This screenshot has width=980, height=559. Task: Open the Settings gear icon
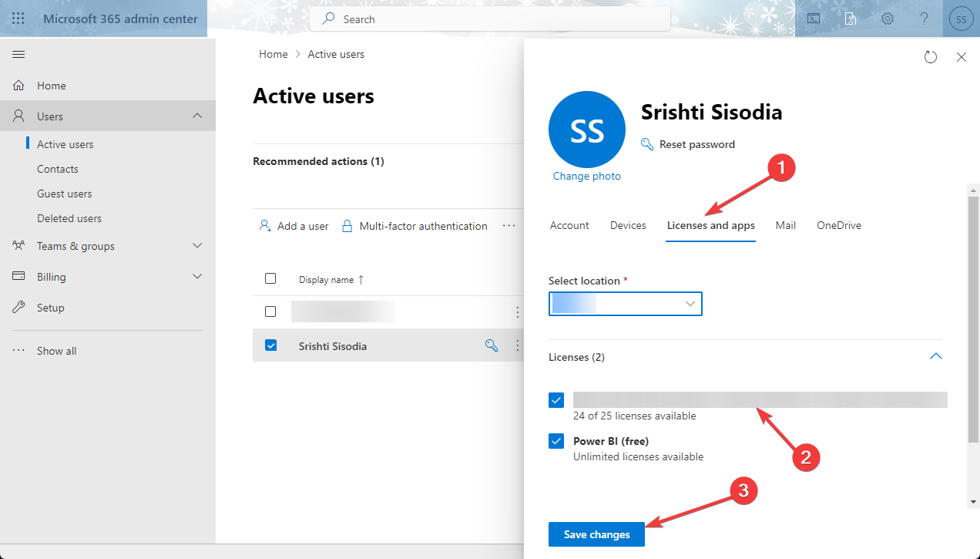coord(888,19)
